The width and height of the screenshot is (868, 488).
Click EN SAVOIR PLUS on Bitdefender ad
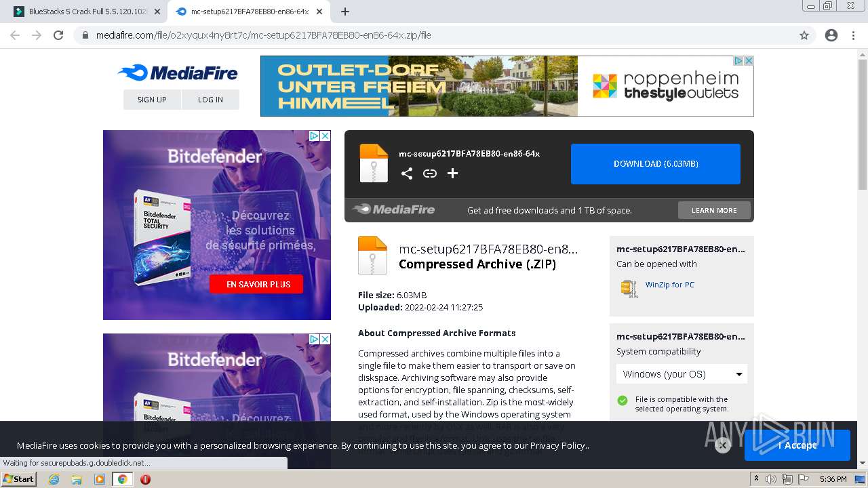(256, 284)
